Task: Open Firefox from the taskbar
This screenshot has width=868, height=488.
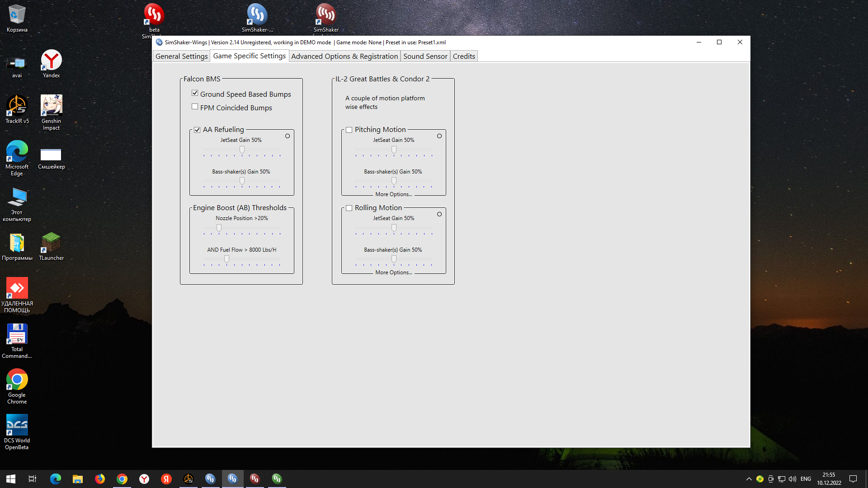Action: click(x=100, y=479)
